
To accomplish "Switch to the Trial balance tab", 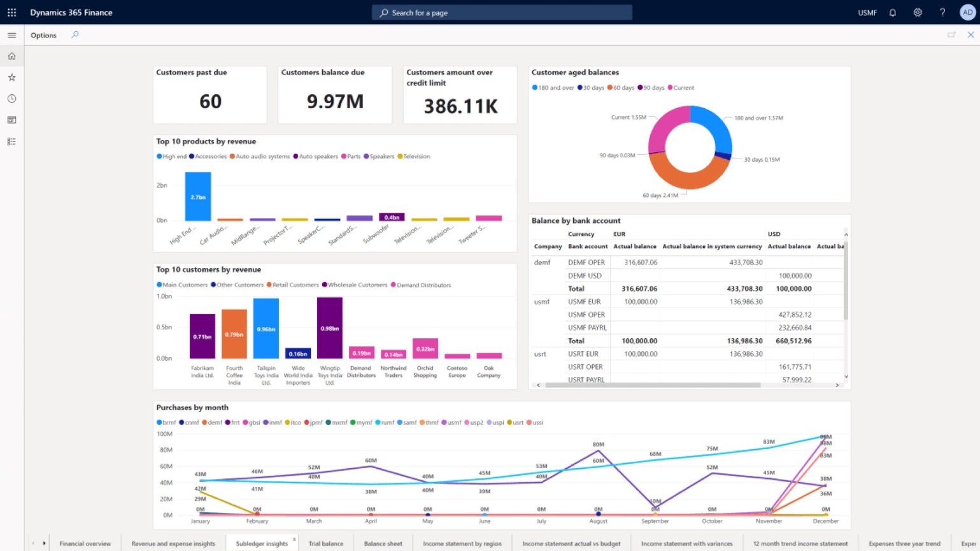I will (x=325, y=543).
